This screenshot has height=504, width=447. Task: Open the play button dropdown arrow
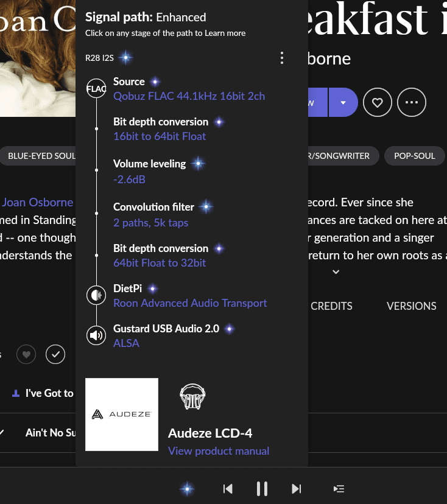(x=343, y=102)
